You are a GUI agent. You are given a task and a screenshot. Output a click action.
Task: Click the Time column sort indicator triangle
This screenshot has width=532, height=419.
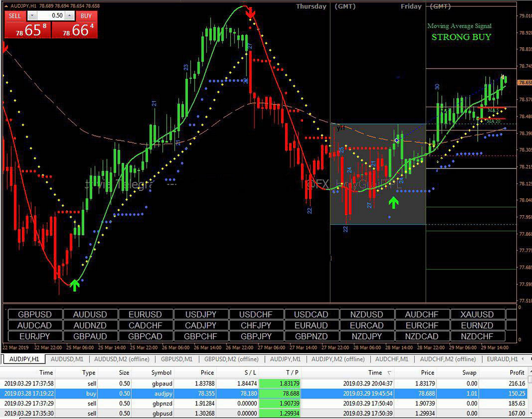[389, 373]
